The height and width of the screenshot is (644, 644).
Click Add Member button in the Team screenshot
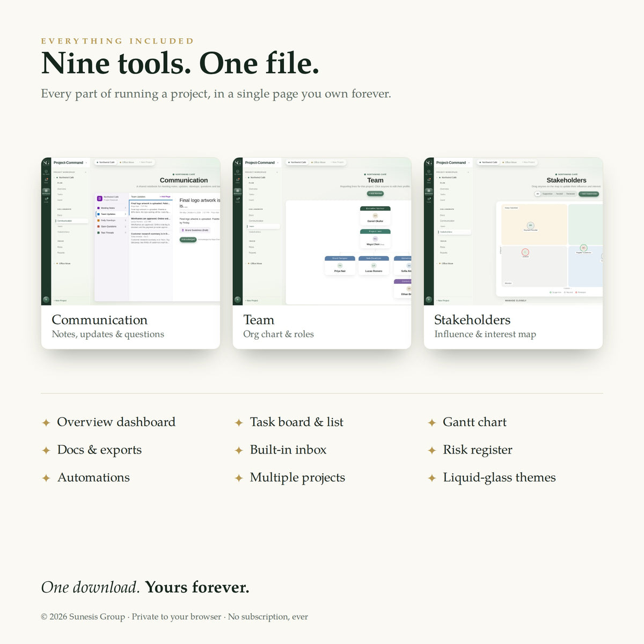375,193
